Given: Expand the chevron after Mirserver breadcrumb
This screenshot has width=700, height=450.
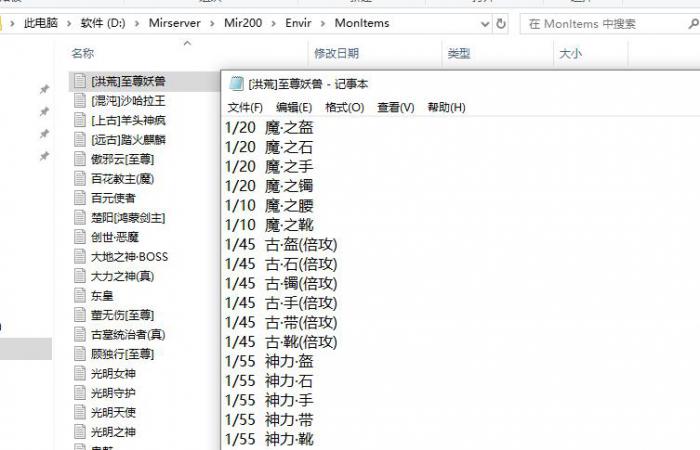Looking at the screenshot, I should tap(212, 23).
